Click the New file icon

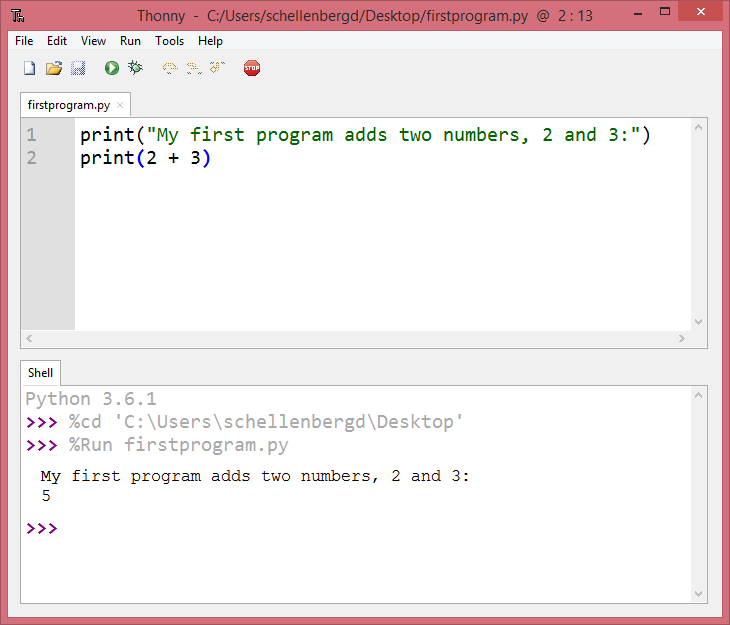(29, 68)
